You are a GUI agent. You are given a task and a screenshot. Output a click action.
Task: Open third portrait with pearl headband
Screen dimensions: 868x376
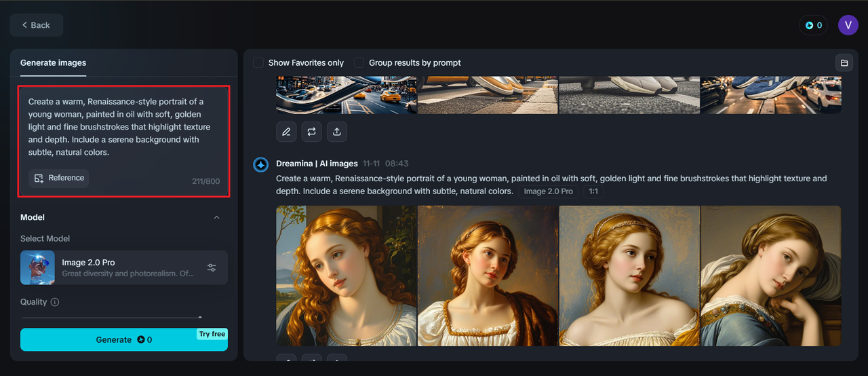coord(629,276)
